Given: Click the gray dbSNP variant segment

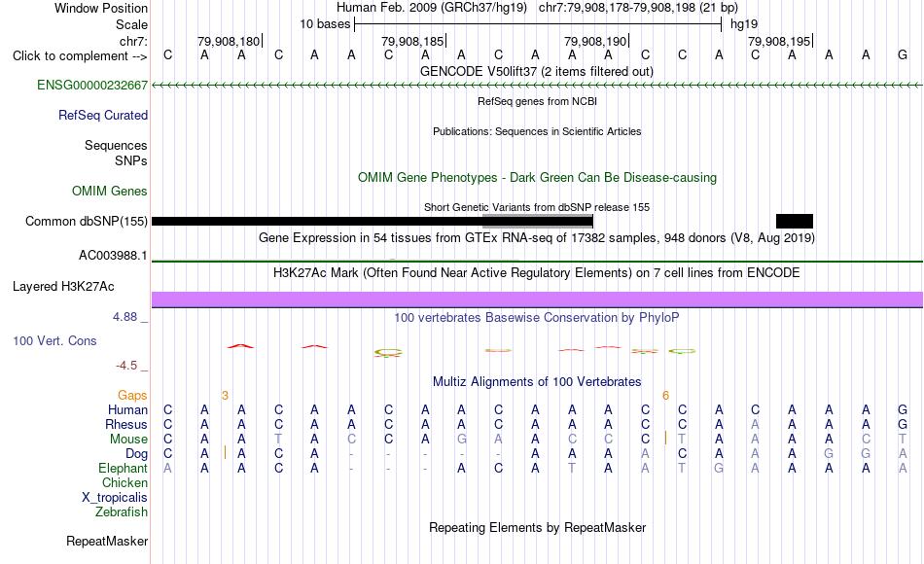Looking at the screenshot, I should pyautogui.click(x=538, y=221).
